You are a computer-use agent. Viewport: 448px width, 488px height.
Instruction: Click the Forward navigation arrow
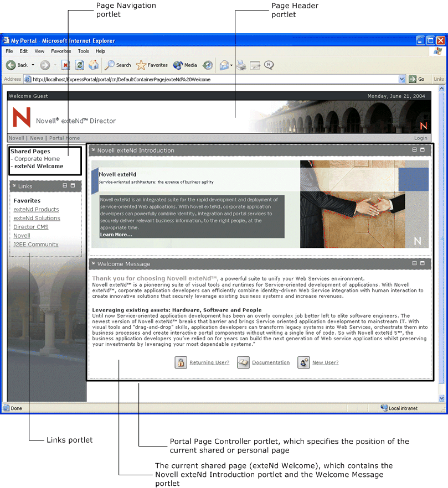(45, 65)
